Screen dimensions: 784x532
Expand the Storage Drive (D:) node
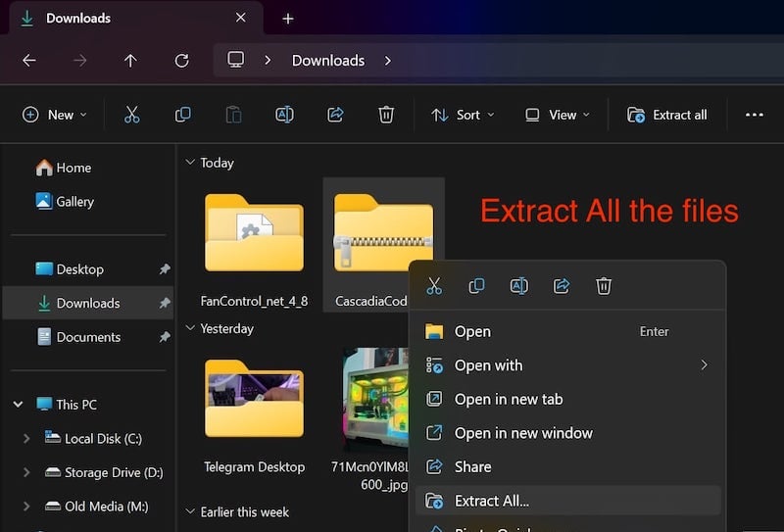point(26,472)
